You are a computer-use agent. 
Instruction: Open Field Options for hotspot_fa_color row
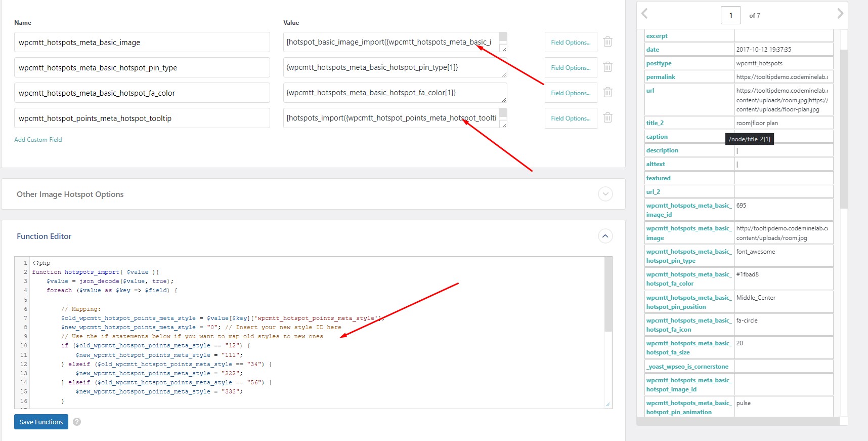571,93
